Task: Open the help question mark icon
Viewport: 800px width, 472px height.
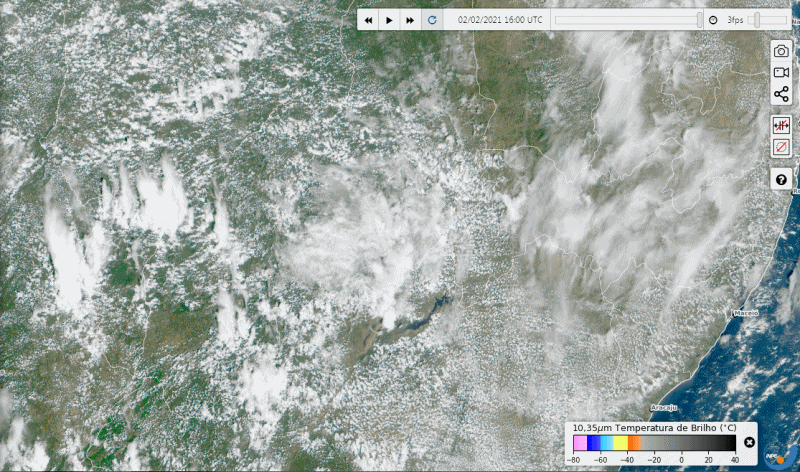Action: (x=781, y=179)
